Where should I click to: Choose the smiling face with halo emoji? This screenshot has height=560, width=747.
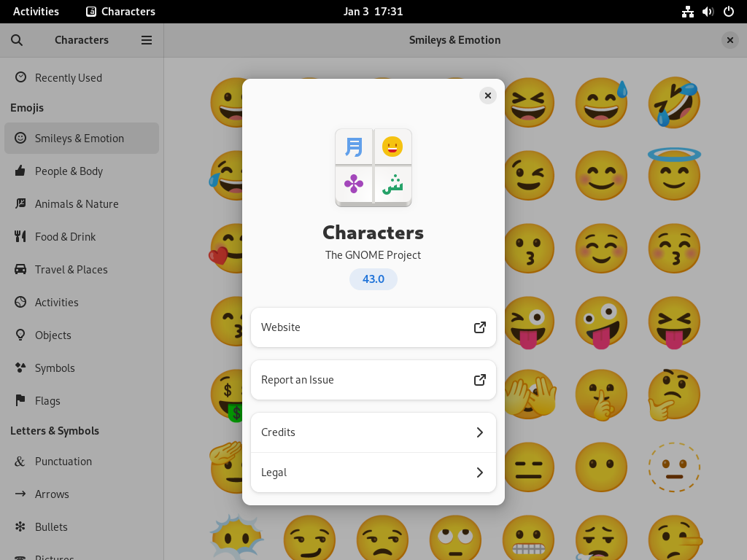[674, 174]
